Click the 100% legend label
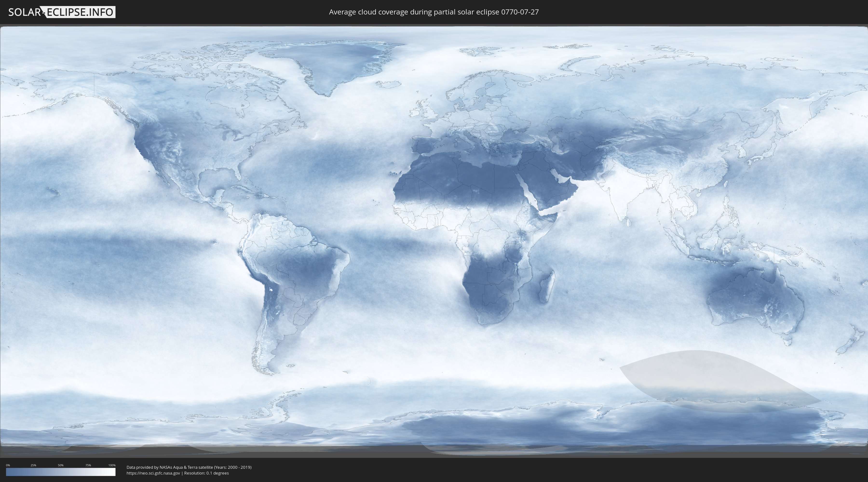Image resolution: width=868 pixels, height=482 pixels. coord(112,465)
